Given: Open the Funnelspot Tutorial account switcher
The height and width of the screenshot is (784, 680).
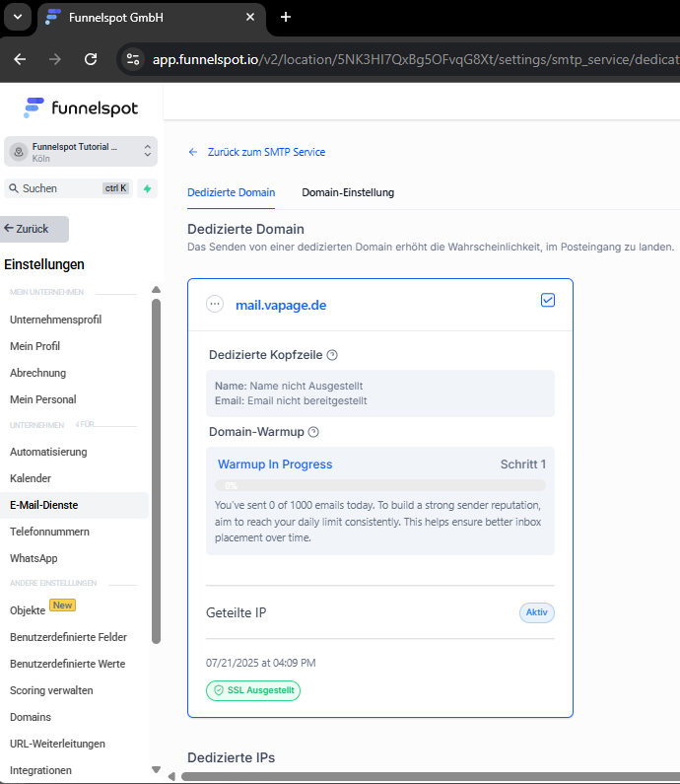Looking at the screenshot, I should coord(81,152).
